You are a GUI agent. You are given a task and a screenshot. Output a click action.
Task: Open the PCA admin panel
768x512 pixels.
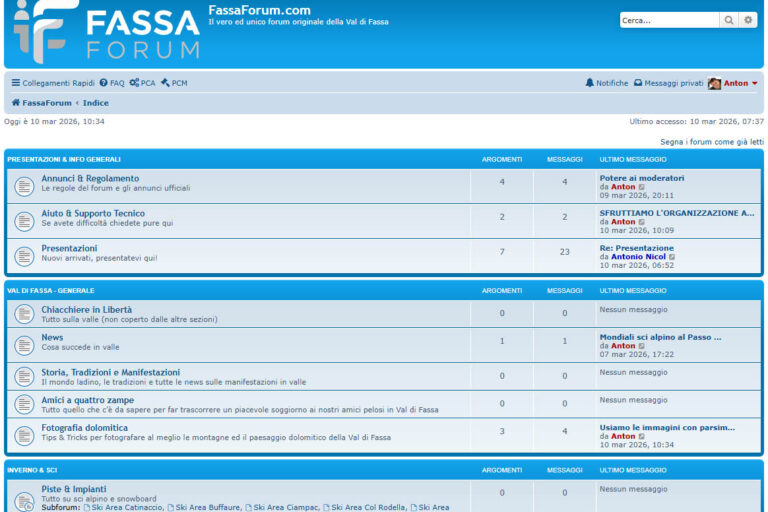pos(142,83)
